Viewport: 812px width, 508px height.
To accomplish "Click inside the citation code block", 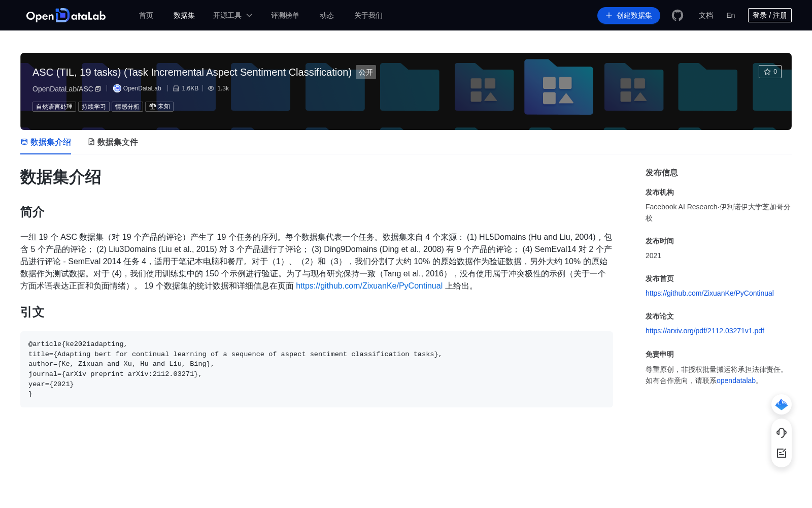I will 317,369.
